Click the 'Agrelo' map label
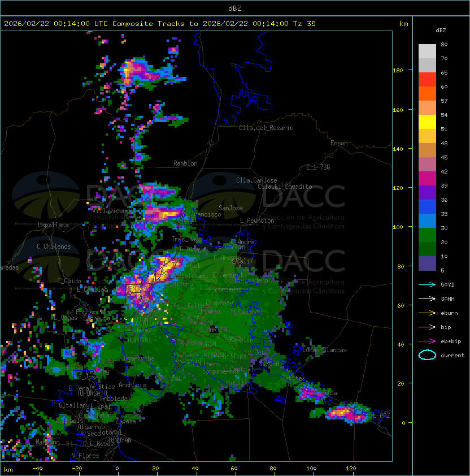Image resolution: width=470 pixels, height=476 pixels. pos(138,340)
